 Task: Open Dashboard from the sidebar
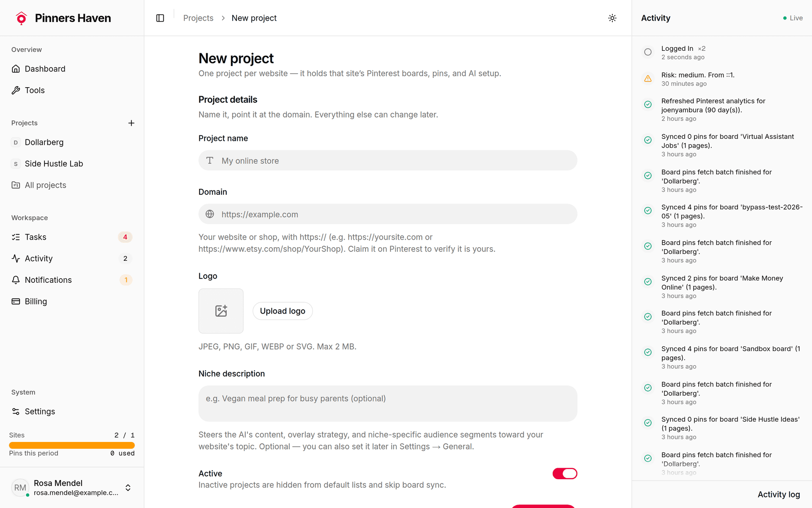coord(72,69)
